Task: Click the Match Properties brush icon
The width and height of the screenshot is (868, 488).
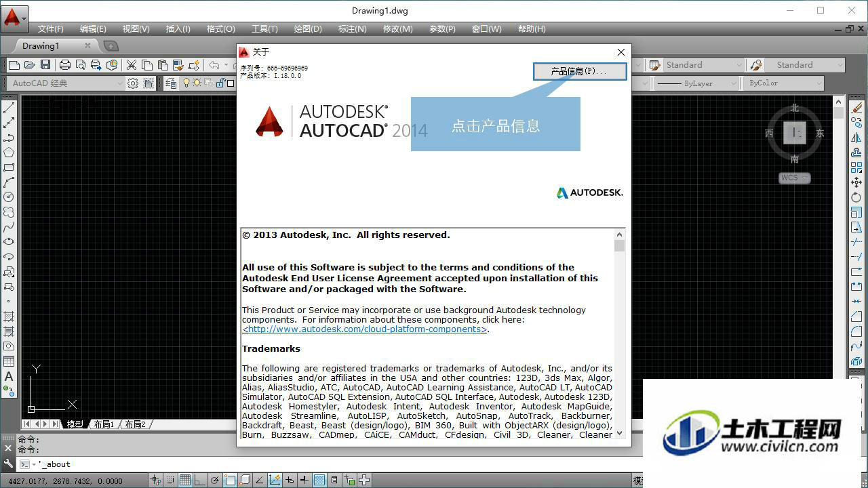Action: pos(178,65)
